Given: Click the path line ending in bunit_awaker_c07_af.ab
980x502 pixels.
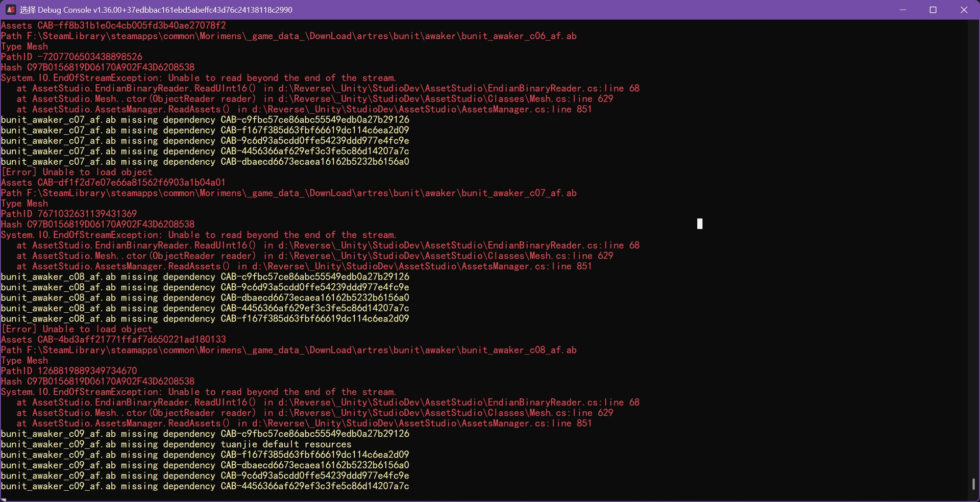Looking at the screenshot, I should click(288, 193).
